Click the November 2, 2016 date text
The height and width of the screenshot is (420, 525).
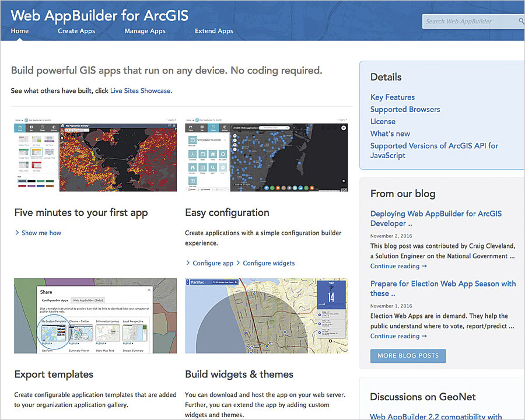coord(391,236)
